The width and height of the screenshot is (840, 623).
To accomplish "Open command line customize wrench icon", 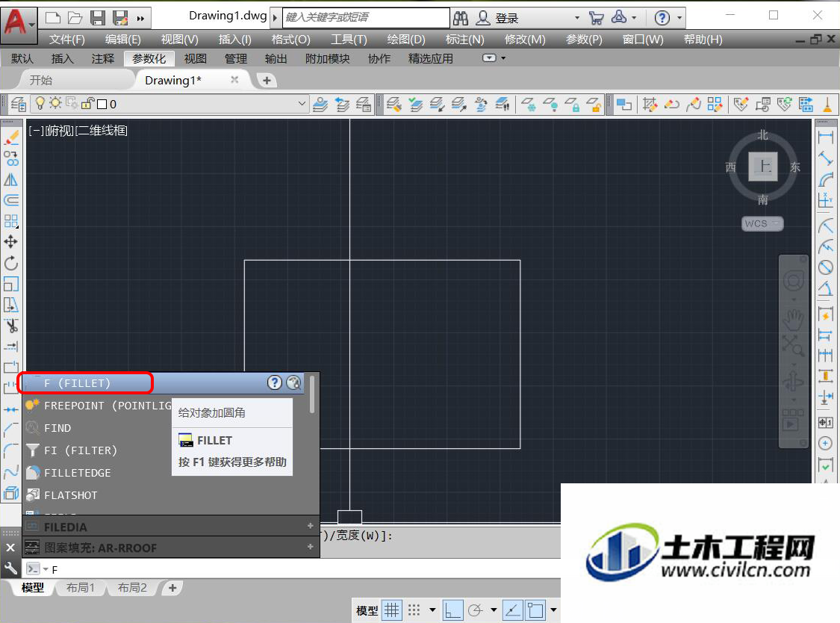I will click(x=10, y=569).
